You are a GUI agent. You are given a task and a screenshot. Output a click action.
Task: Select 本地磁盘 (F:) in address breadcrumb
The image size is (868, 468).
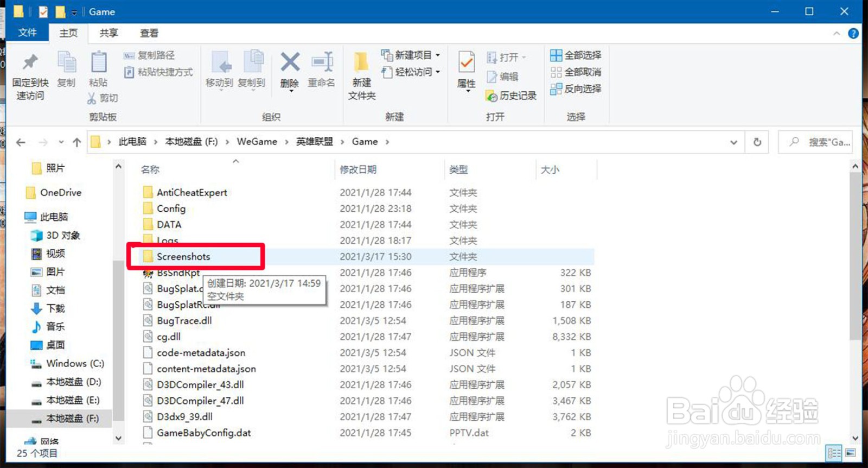pyautogui.click(x=192, y=142)
